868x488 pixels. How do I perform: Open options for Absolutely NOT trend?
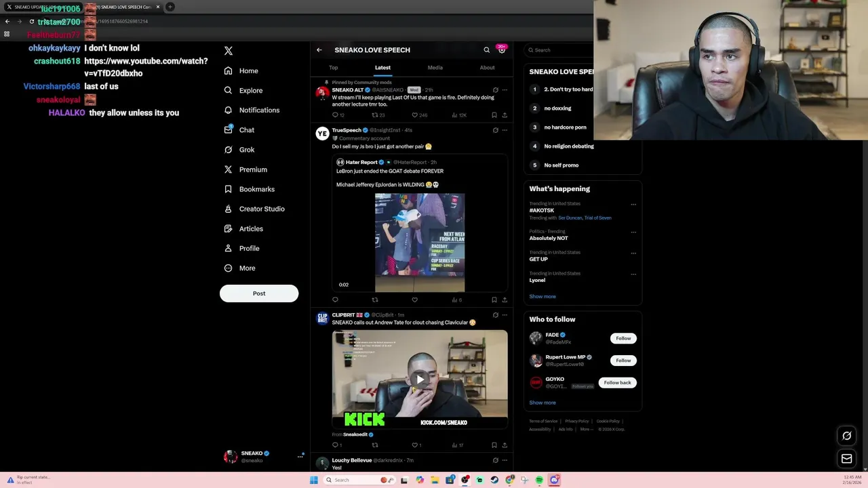pyautogui.click(x=633, y=232)
